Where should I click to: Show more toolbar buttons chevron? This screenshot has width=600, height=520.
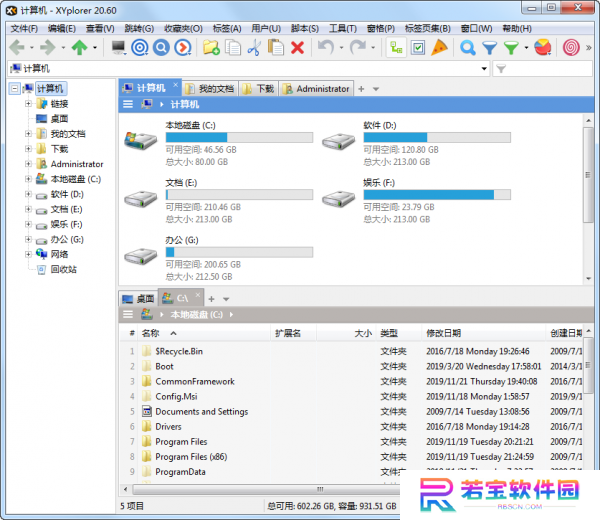[589, 47]
